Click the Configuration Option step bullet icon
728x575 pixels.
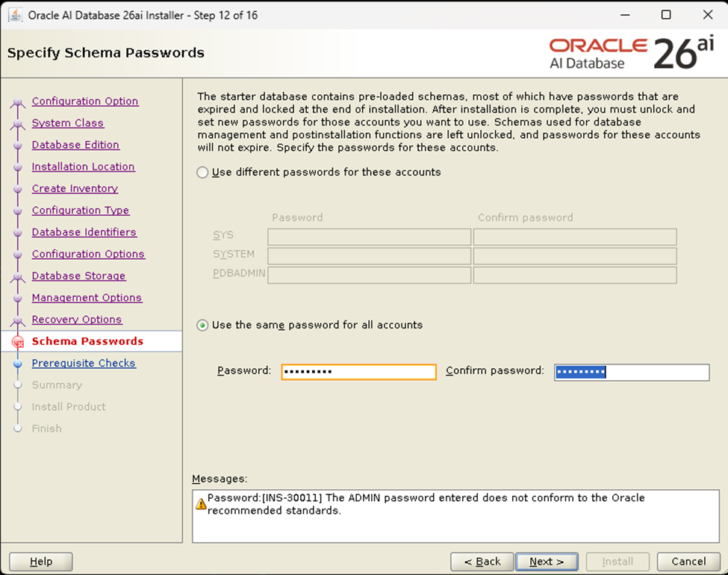pyautogui.click(x=18, y=102)
